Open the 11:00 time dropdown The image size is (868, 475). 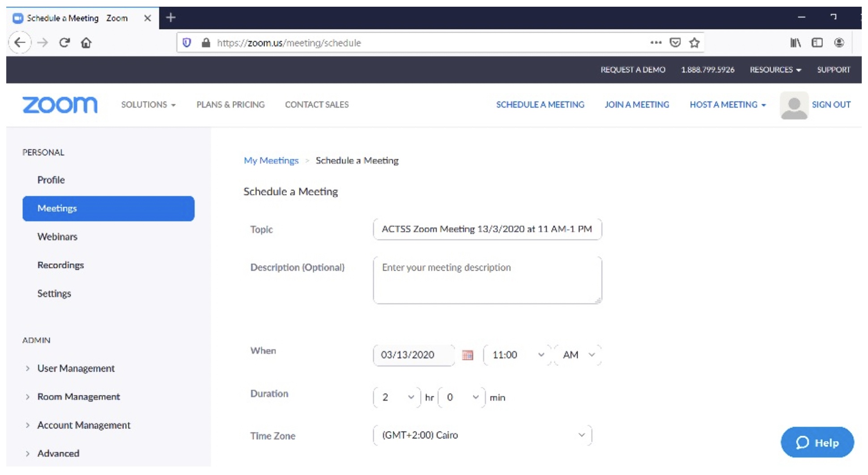[518, 355]
